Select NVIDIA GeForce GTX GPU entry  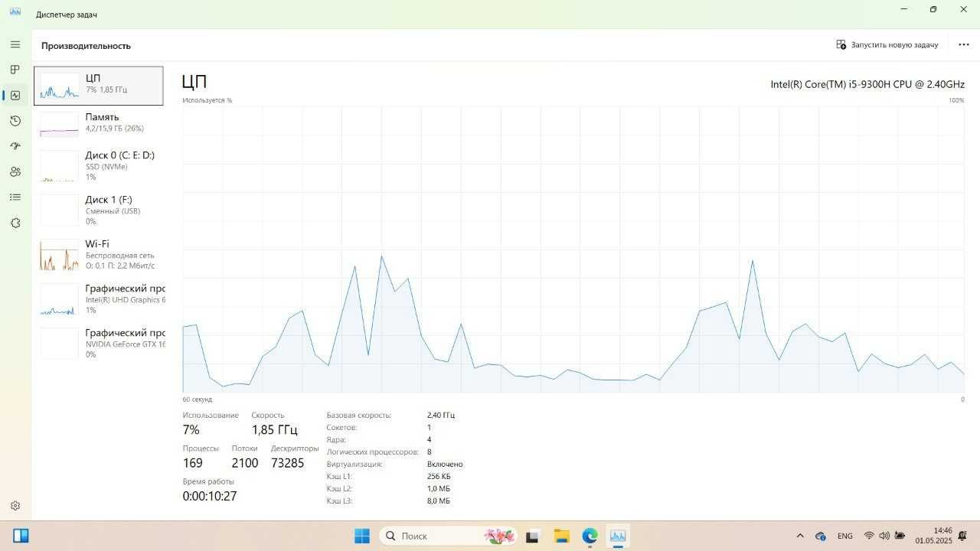click(99, 343)
